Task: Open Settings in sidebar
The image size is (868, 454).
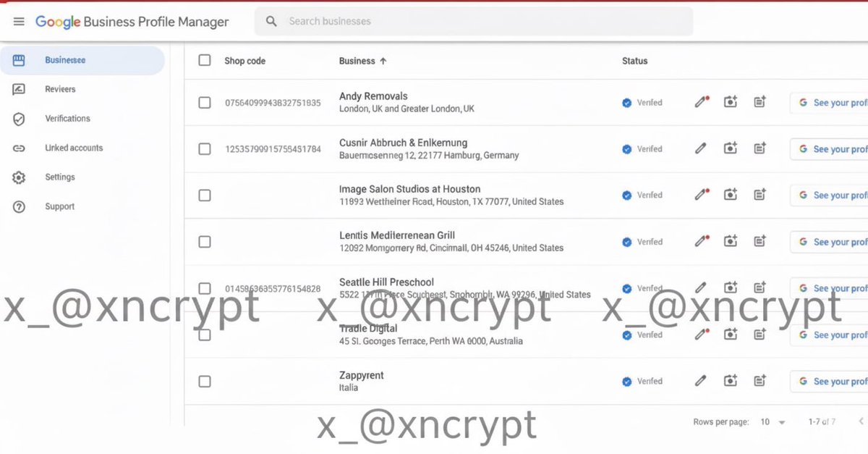Action: tap(60, 177)
